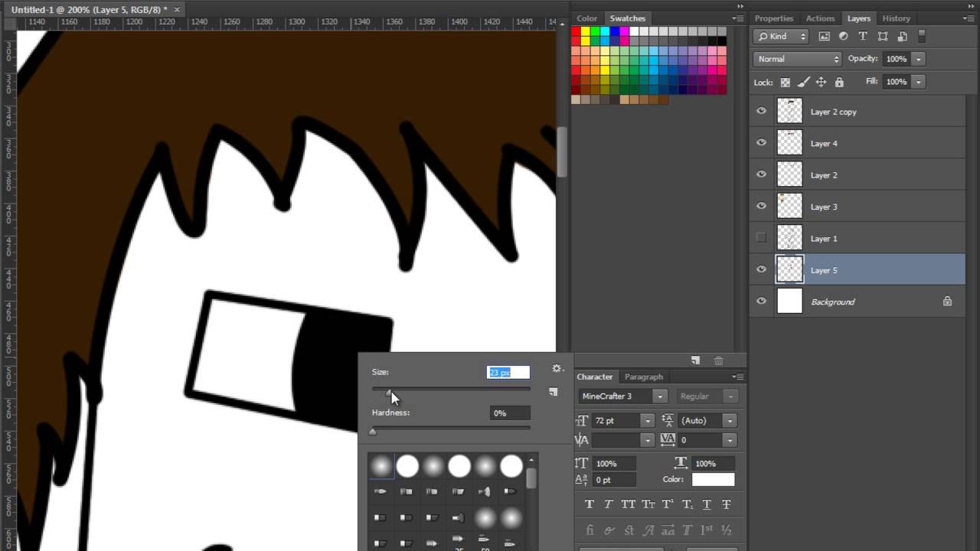Hide Layer 4 with eye icon
Screen dimensions: 980x551
pos(761,142)
